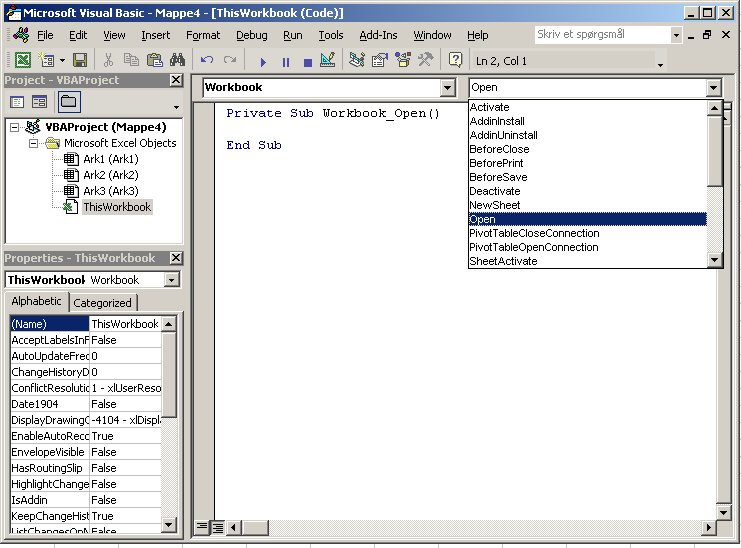Open the Window menu

[x=432, y=35]
